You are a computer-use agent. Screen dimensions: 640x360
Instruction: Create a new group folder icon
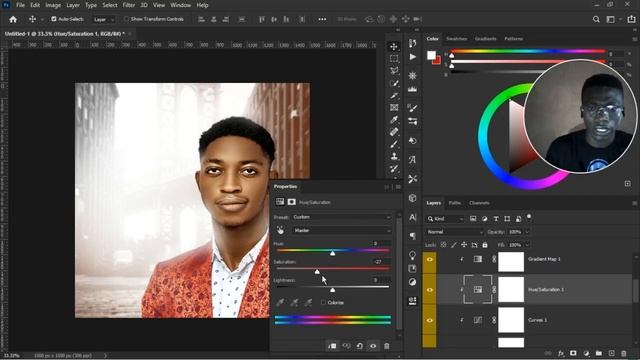(x=599, y=353)
